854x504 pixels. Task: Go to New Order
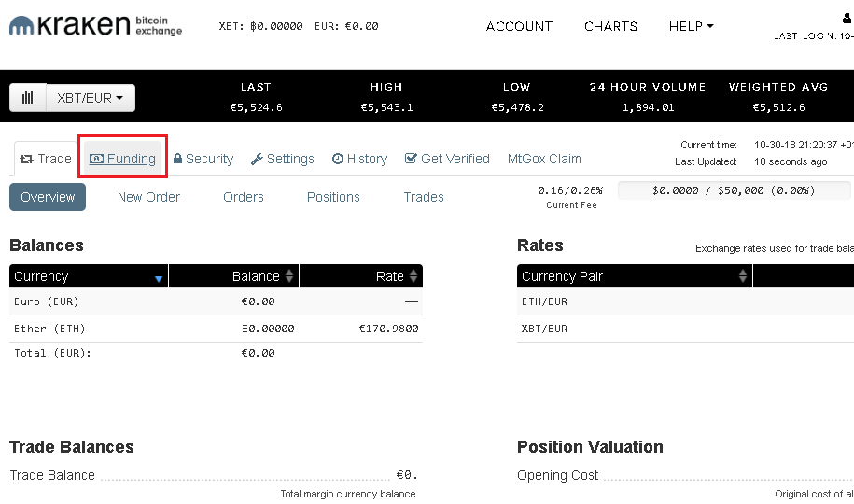tap(148, 197)
